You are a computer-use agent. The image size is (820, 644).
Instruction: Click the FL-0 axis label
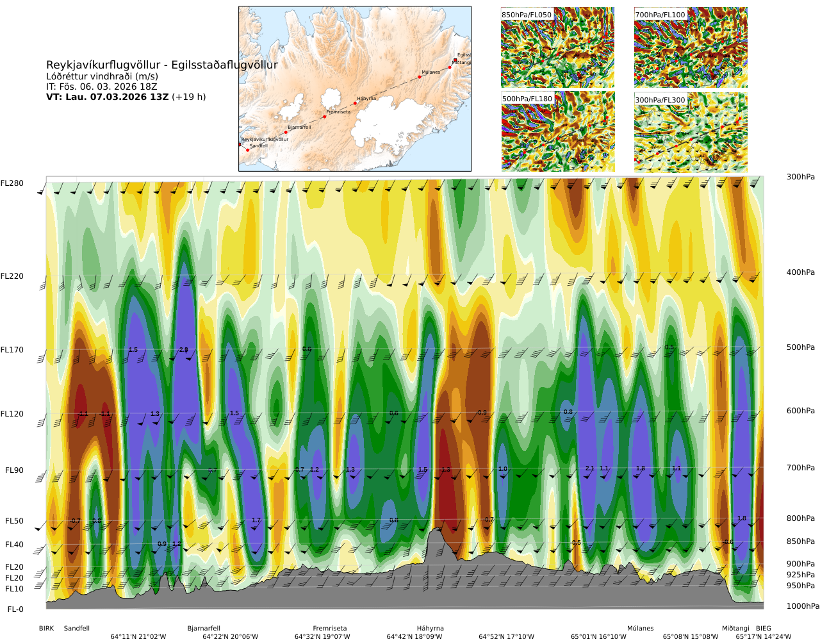pos(15,609)
